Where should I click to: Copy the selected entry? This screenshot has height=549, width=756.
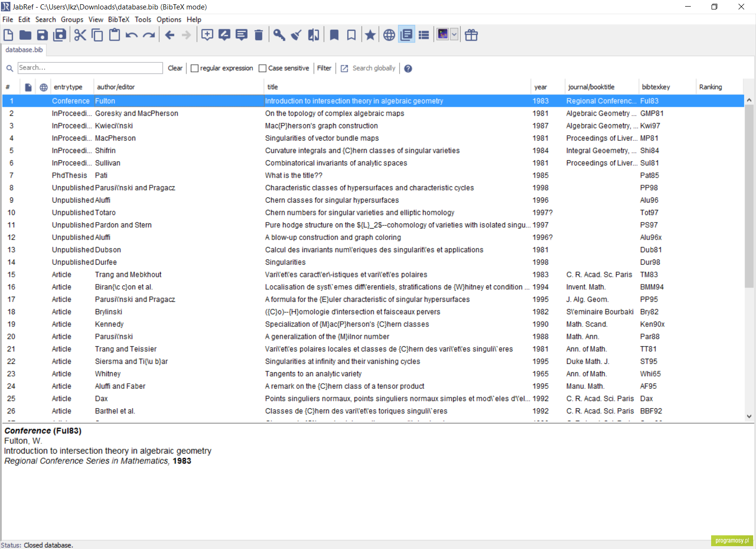tap(97, 35)
